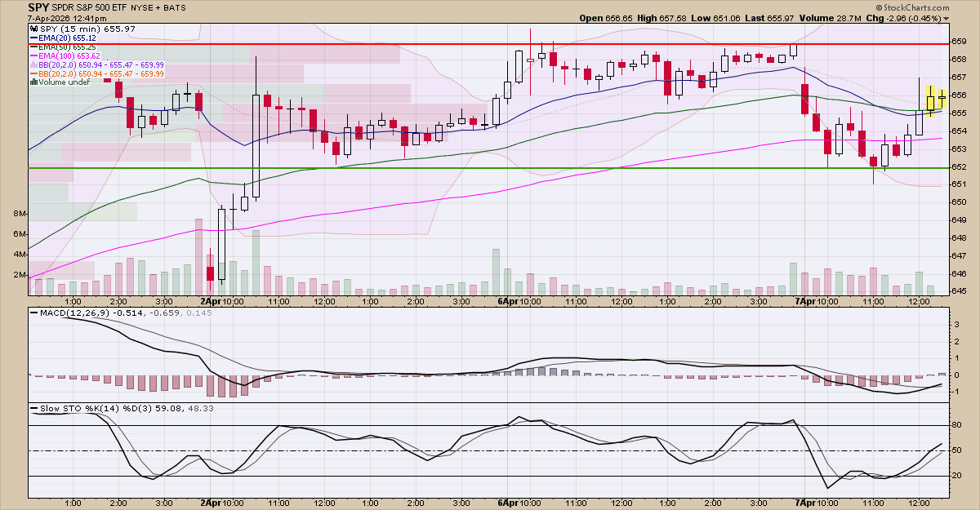
Task: Click the green 652 support line
Action: tap(488, 168)
